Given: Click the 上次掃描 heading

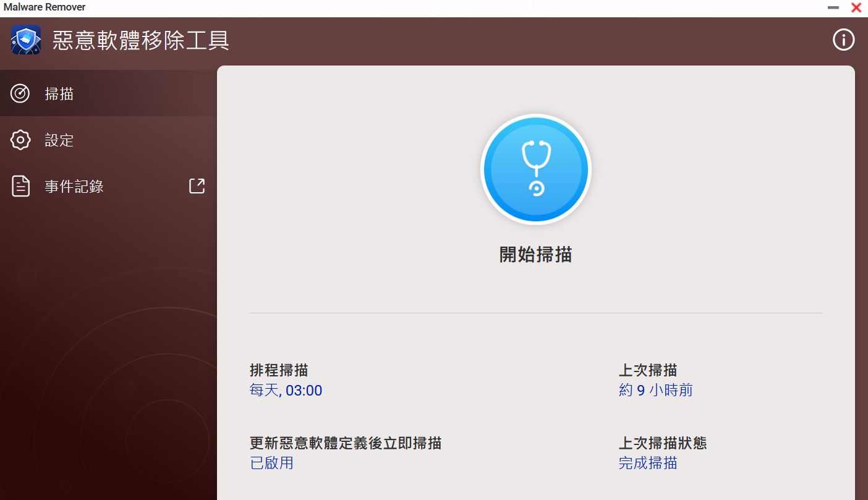Looking at the screenshot, I should pyautogui.click(x=648, y=370).
